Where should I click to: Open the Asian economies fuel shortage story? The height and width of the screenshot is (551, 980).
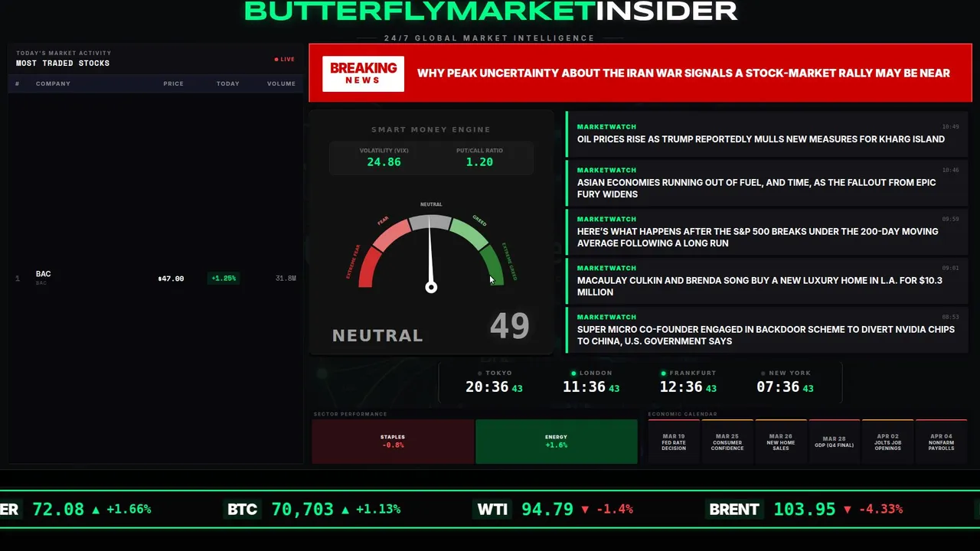(767, 182)
